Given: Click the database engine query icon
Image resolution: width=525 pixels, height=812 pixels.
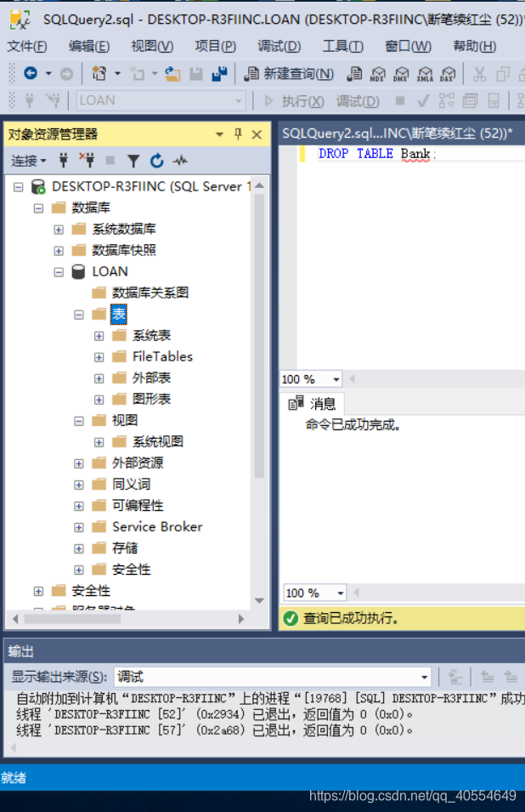Looking at the screenshot, I should [354, 74].
